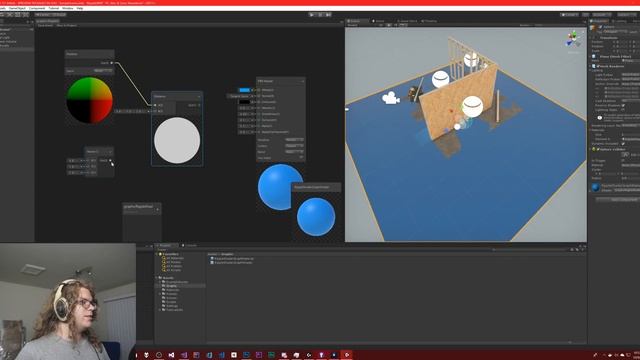Collapse the Assets folder tree
The image size is (640, 360).
pos(157,278)
